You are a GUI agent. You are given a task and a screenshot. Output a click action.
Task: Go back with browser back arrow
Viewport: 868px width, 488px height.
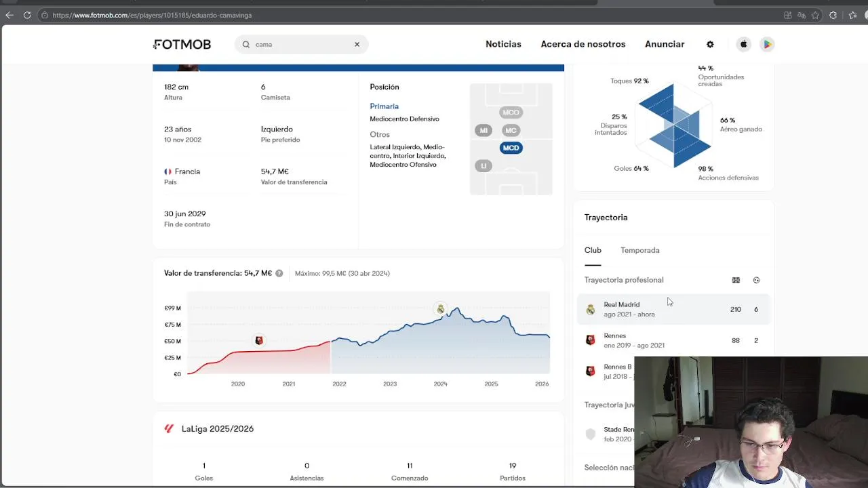[x=9, y=15]
